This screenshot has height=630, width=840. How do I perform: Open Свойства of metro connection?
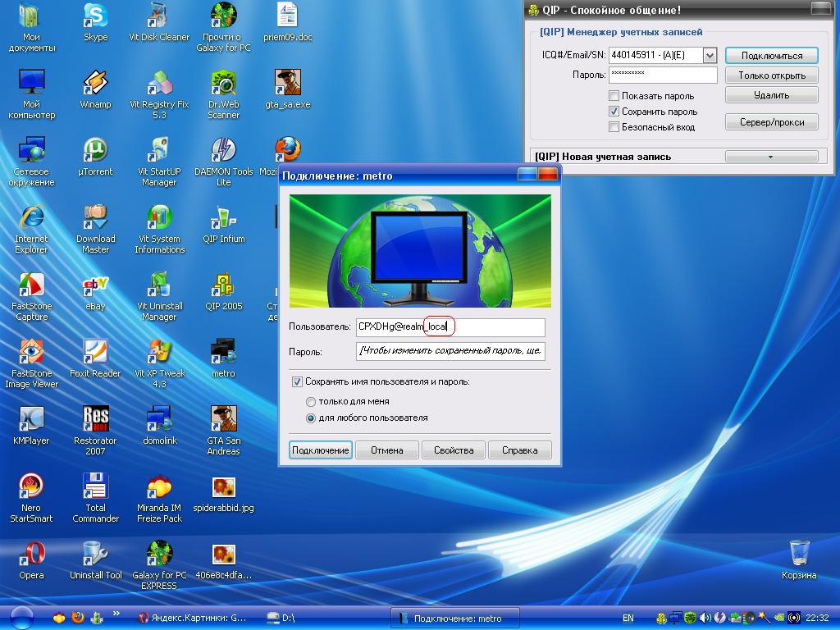point(453,450)
